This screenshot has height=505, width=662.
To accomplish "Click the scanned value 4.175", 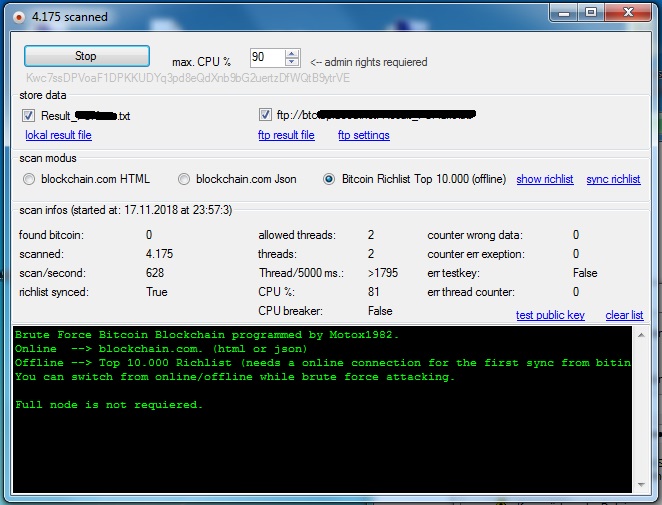I will (159, 254).
